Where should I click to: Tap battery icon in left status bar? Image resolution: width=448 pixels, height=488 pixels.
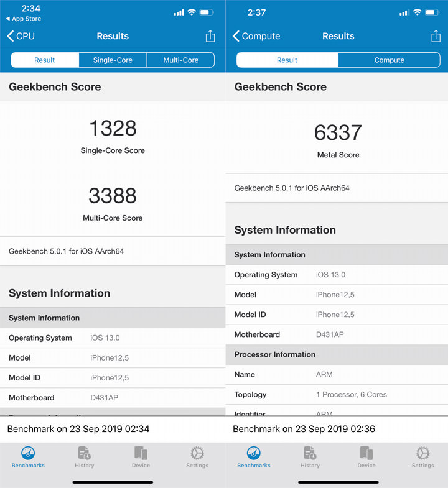point(207,12)
